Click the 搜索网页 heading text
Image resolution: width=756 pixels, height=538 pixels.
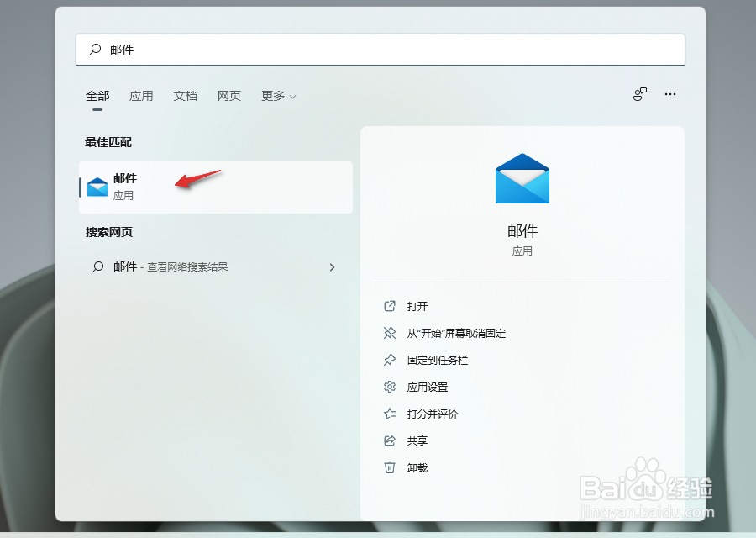pos(109,232)
